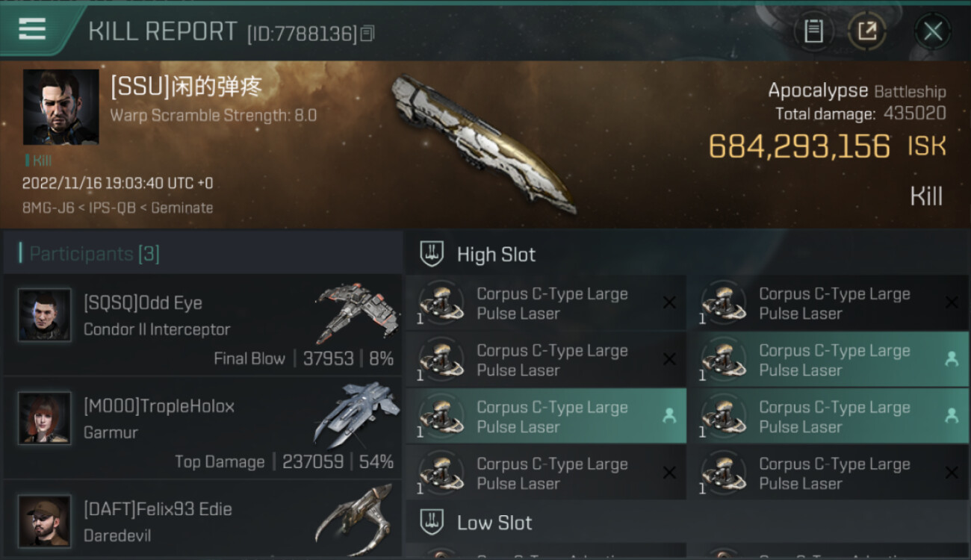Expand the Low Slot section header
The height and width of the screenshot is (560, 971).
point(687,522)
